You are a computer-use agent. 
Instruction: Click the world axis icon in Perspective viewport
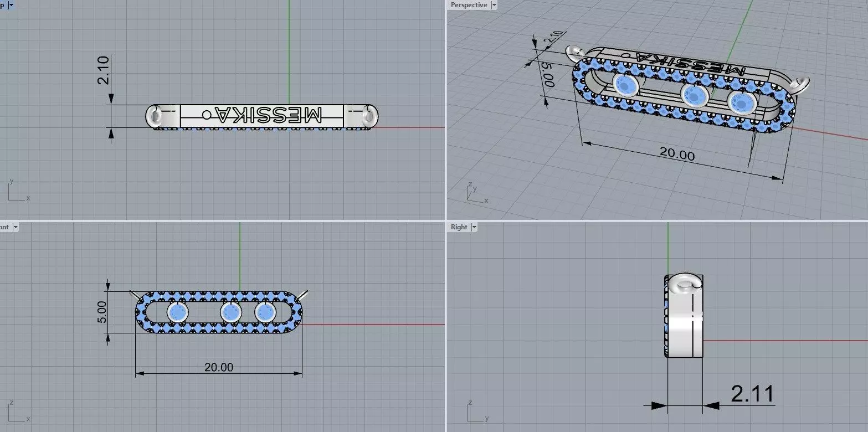point(476,192)
